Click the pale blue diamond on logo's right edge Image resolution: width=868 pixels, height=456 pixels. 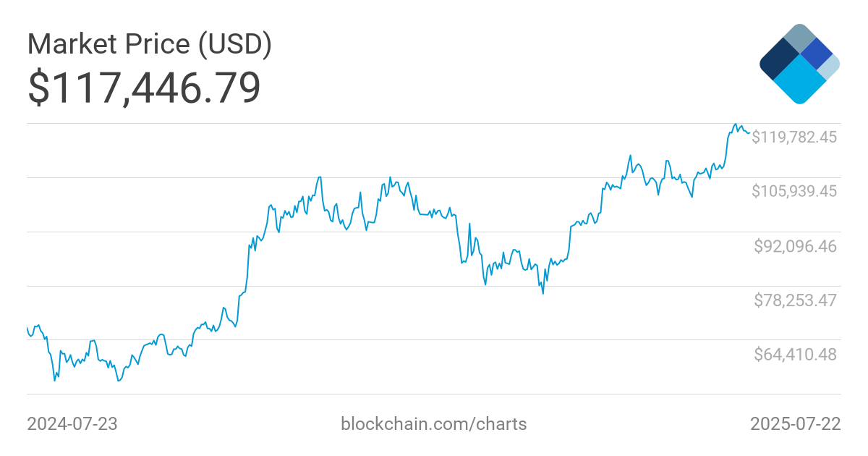point(831,66)
